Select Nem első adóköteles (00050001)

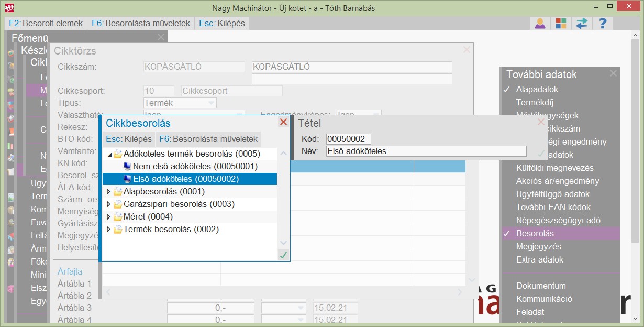click(195, 166)
